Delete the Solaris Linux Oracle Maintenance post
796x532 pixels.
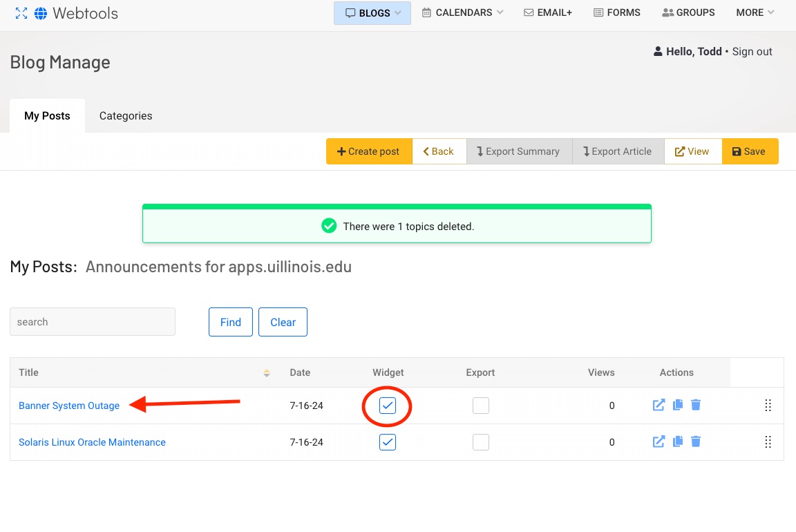[696, 441]
